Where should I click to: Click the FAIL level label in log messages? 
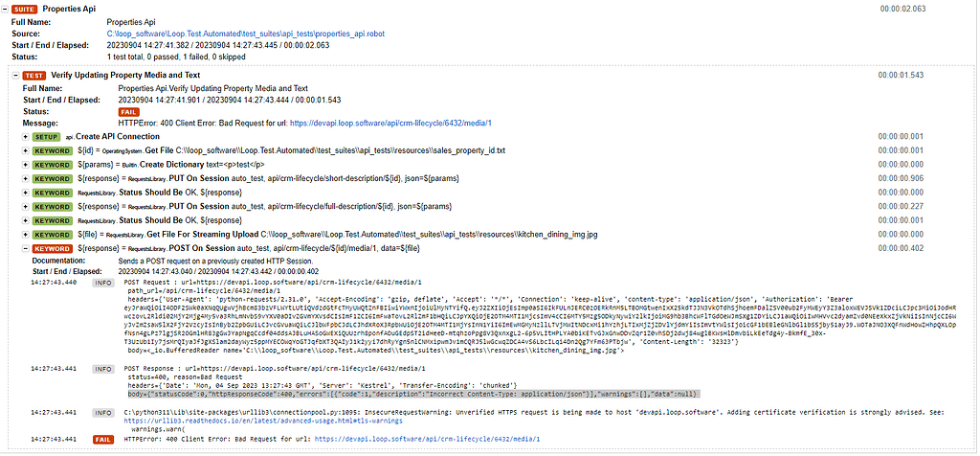102,439
